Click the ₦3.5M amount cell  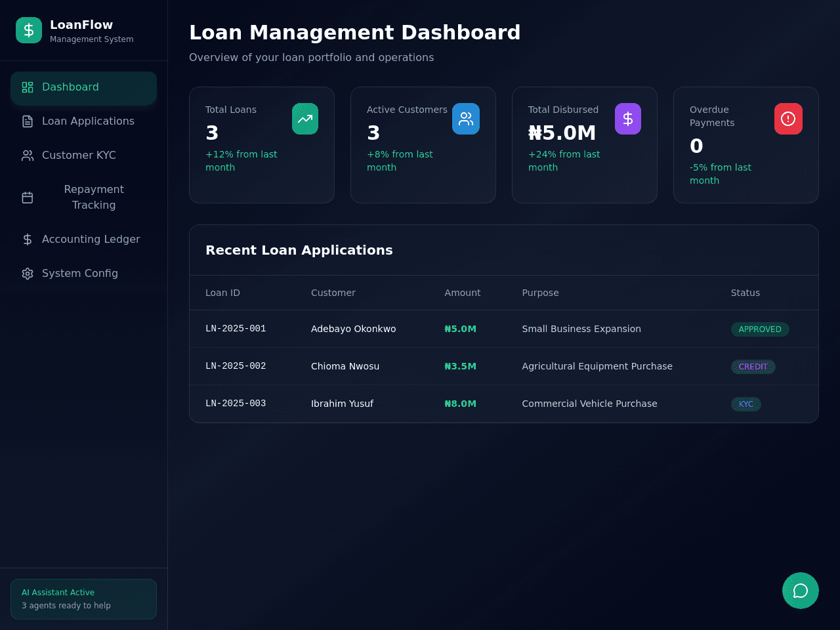pos(460,366)
